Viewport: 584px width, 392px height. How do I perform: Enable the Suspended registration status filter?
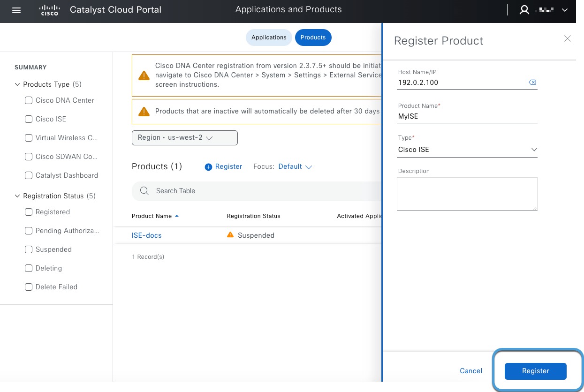(29, 249)
